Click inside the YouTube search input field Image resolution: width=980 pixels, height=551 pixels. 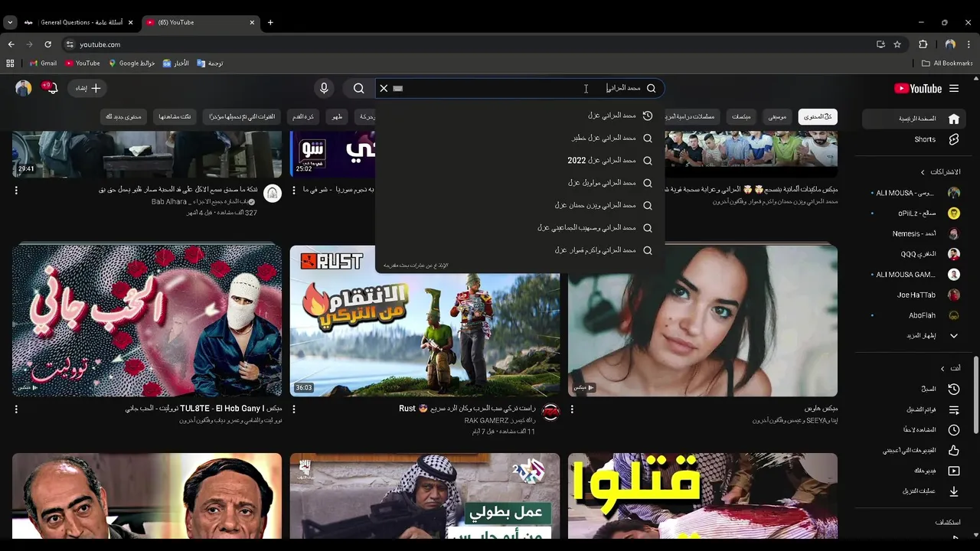tap(521, 88)
